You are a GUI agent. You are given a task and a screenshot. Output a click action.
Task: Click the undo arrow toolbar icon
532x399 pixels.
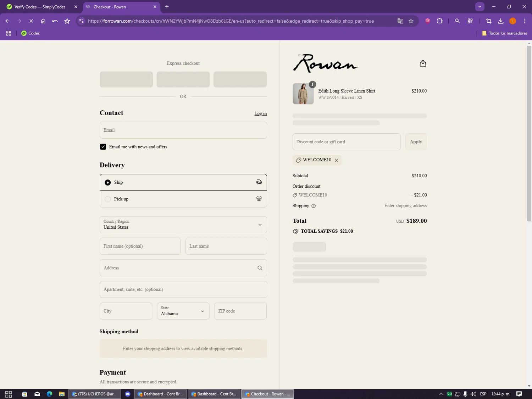point(55,21)
